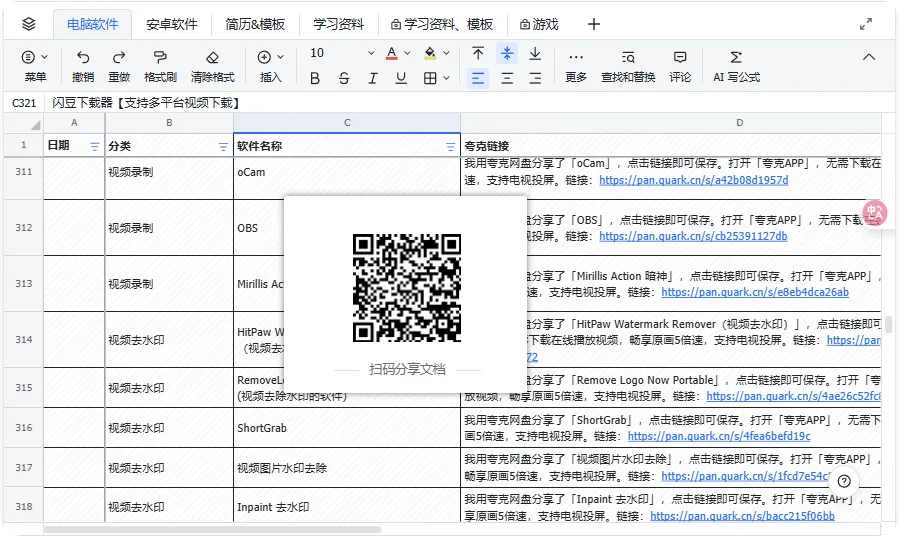Select column A header

[74, 123]
